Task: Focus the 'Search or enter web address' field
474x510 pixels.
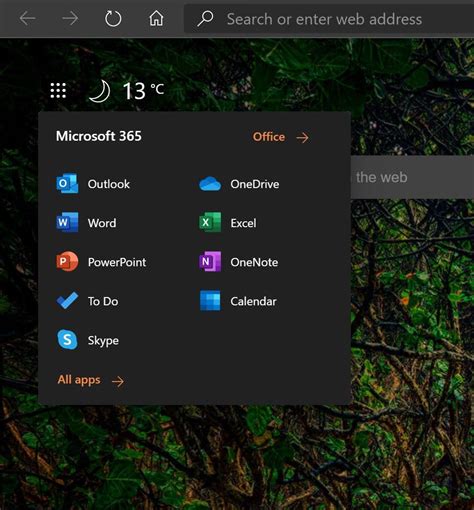Action: point(328,19)
